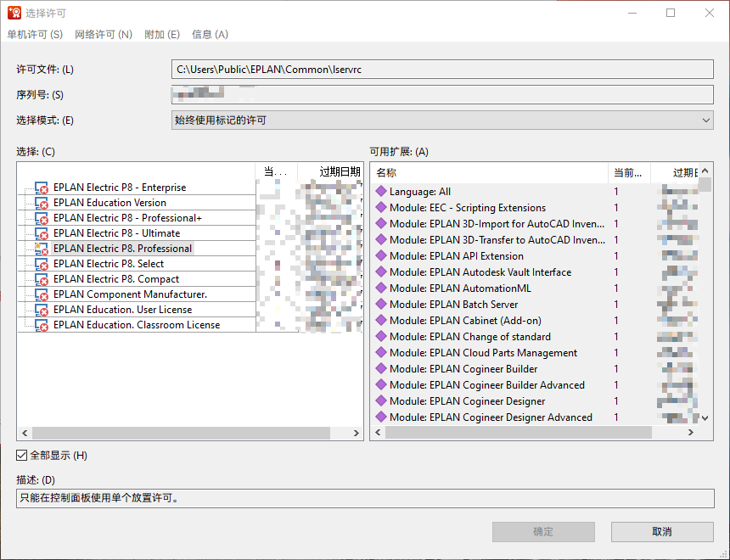Click the extensions list scroll-down arrow

[x=705, y=417]
